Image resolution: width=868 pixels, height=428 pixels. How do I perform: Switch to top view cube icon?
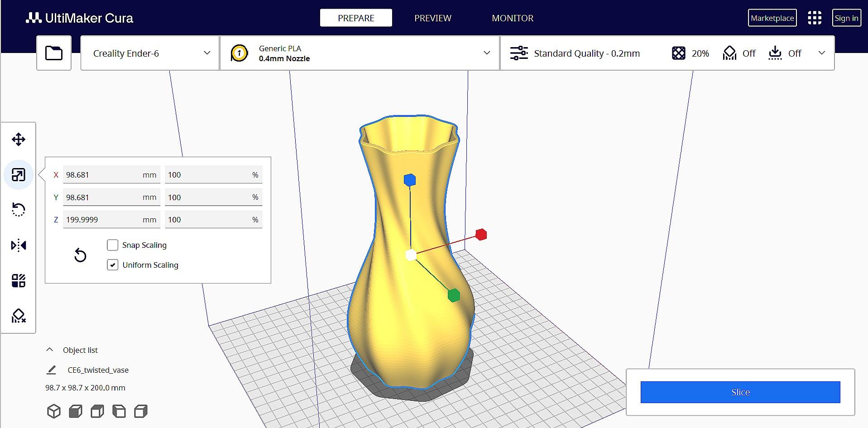(x=97, y=411)
